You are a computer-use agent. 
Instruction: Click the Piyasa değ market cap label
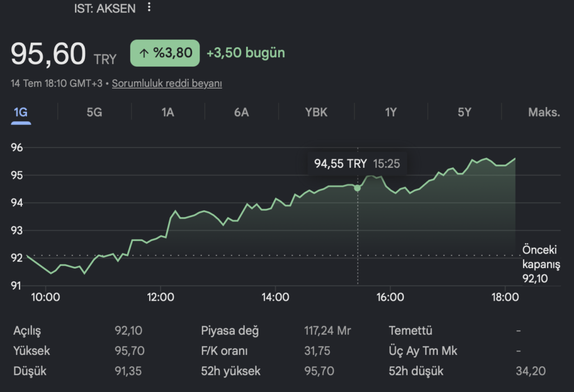230,330
